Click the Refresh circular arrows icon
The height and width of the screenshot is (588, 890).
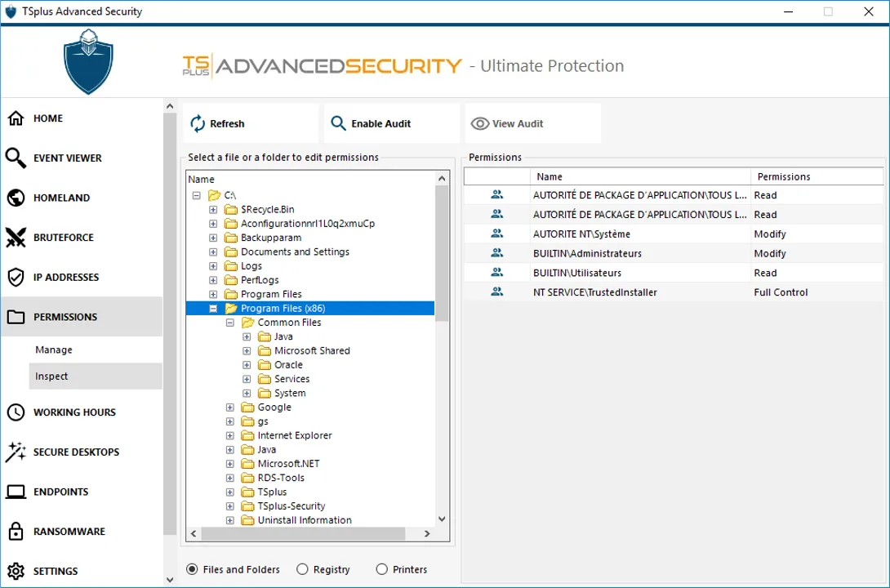point(198,123)
